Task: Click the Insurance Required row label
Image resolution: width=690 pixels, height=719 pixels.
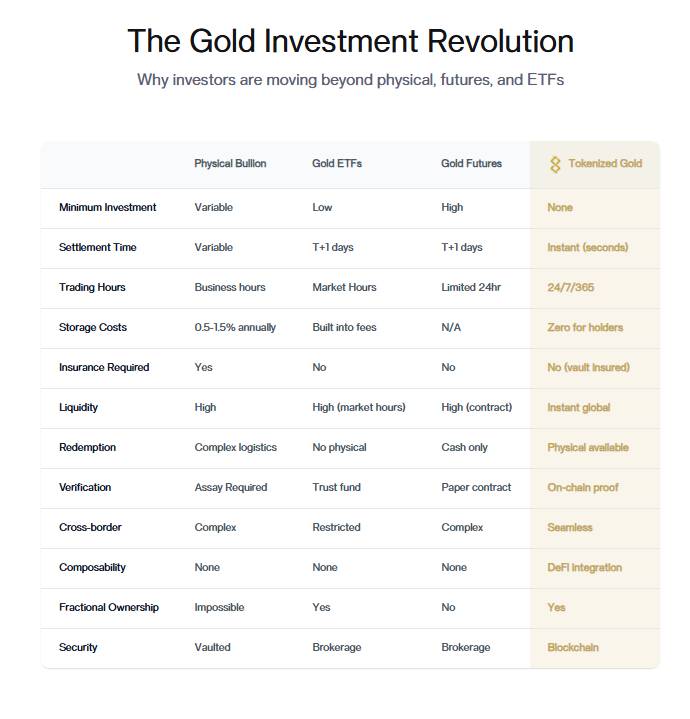Action: tap(104, 368)
